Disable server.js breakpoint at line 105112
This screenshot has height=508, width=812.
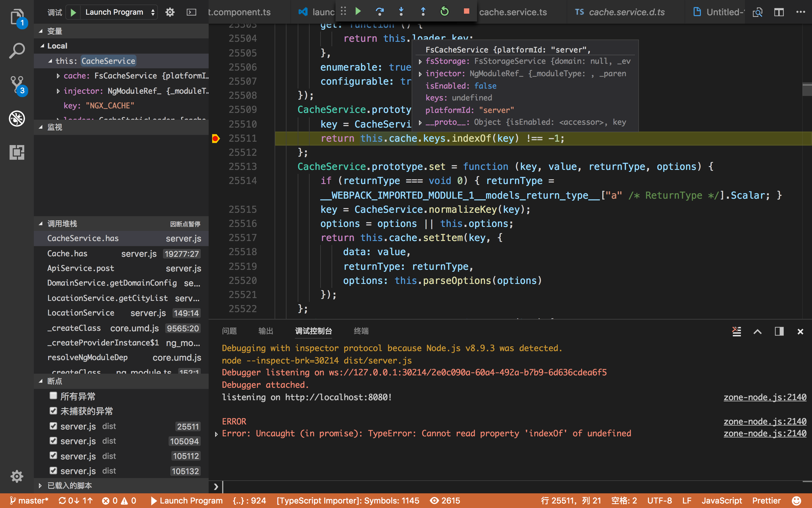click(x=53, y=456)
